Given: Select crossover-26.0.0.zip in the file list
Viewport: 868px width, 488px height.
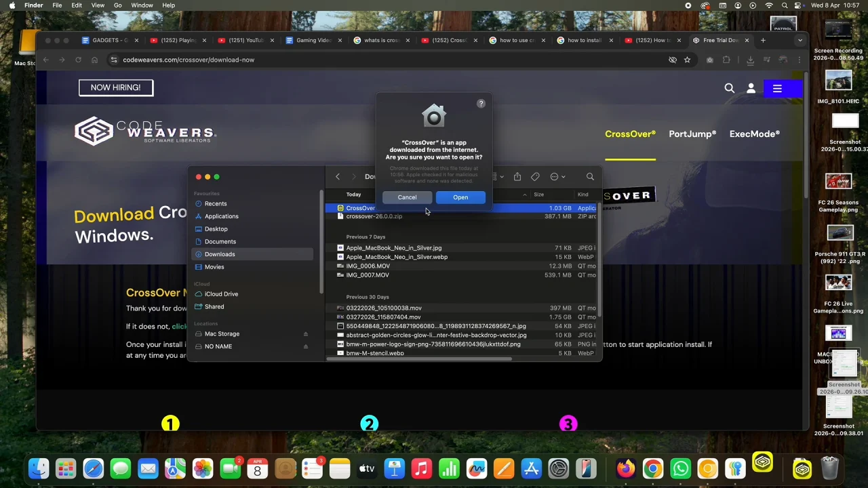Looking at the screenshot, I should (374, 216).
